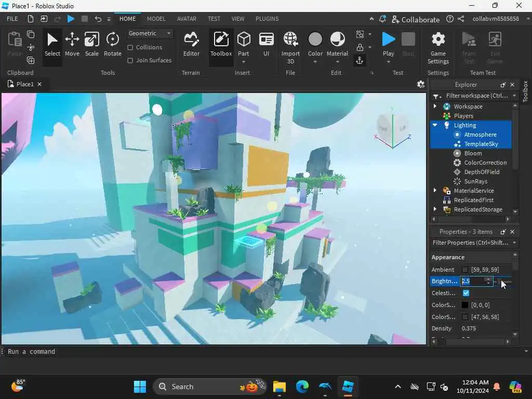The image size is (532, 399).
Task: Open viewport settings gear icon
Action: (421, 84)
